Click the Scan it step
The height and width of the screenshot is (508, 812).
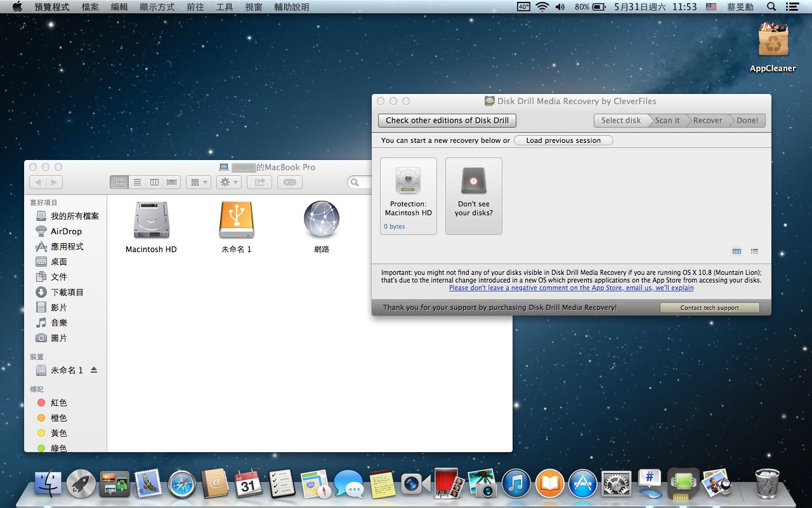tap(667, 120)
